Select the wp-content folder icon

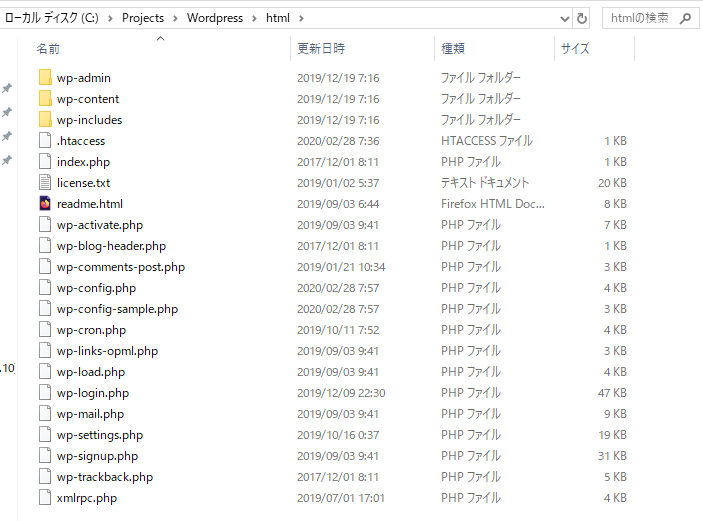coord(45,99)
